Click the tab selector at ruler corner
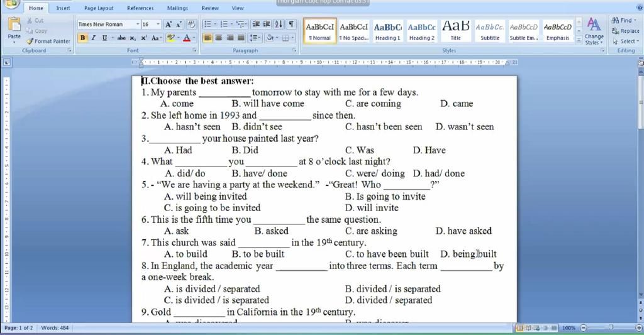The width and height of the screenshot is (644, 335). (x=6, y=62)
